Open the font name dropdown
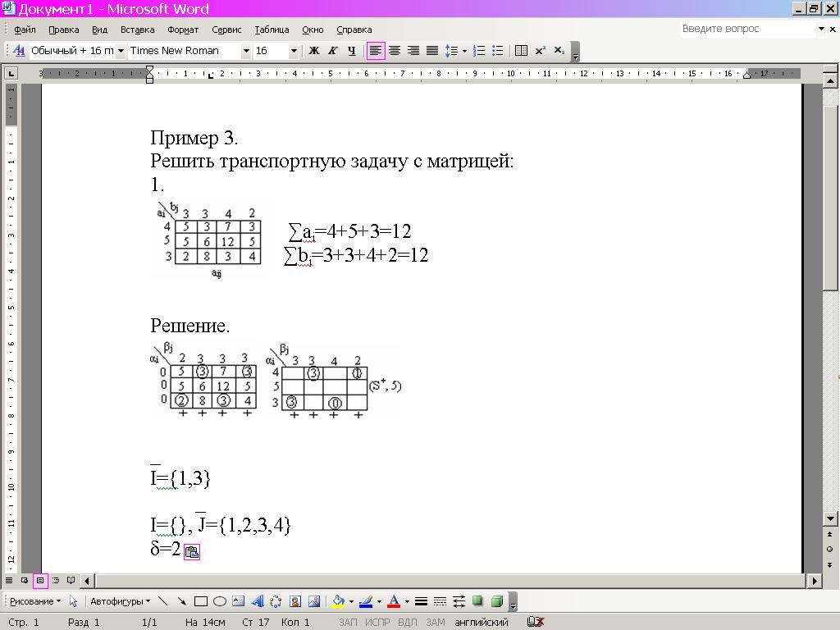Image resolution: width=840 pixels, height=630 pixels. [245, 51]
